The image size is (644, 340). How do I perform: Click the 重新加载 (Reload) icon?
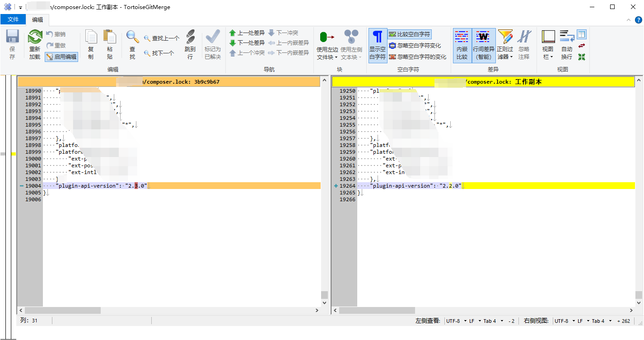[35, 37]
